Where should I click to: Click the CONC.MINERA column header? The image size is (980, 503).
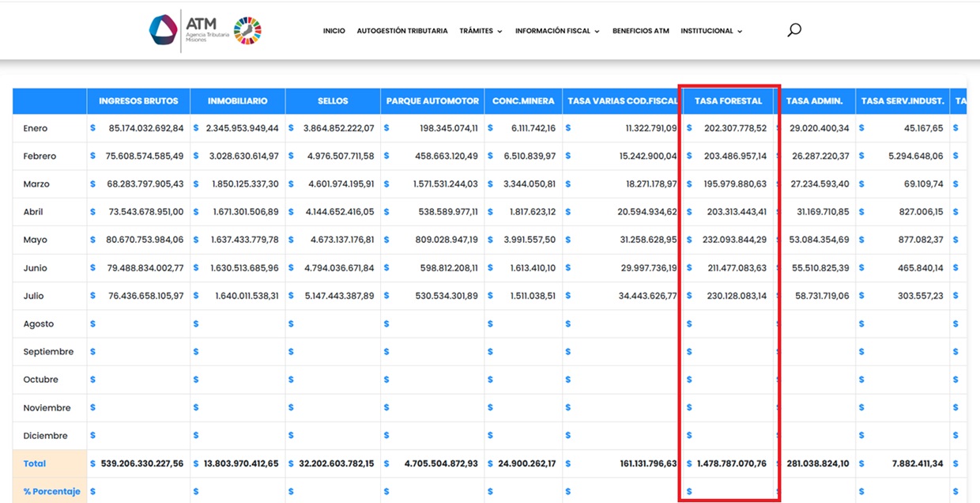tap(523, 101)
